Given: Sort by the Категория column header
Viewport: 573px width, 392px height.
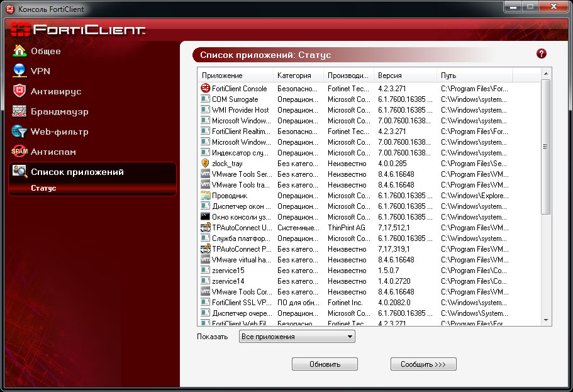Looking at the screenshot, I should click(298, 76).
